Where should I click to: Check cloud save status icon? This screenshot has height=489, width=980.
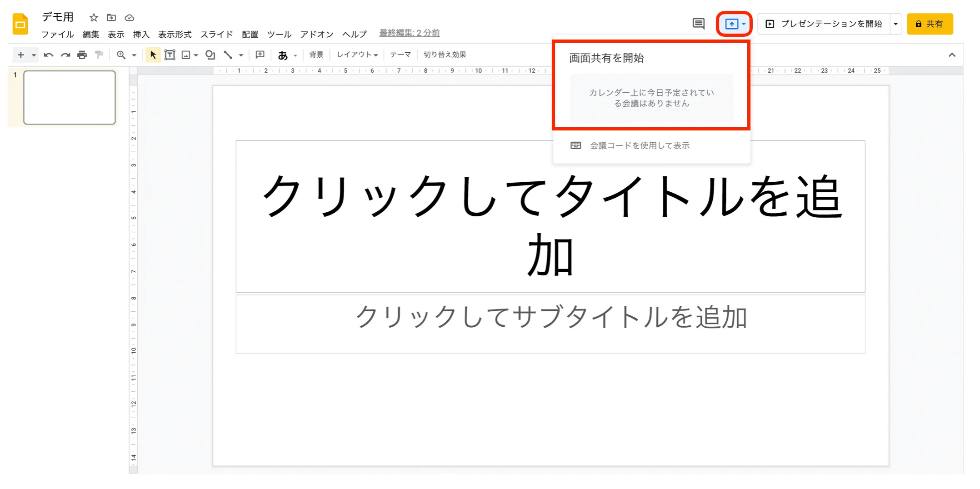pos(130,18)
